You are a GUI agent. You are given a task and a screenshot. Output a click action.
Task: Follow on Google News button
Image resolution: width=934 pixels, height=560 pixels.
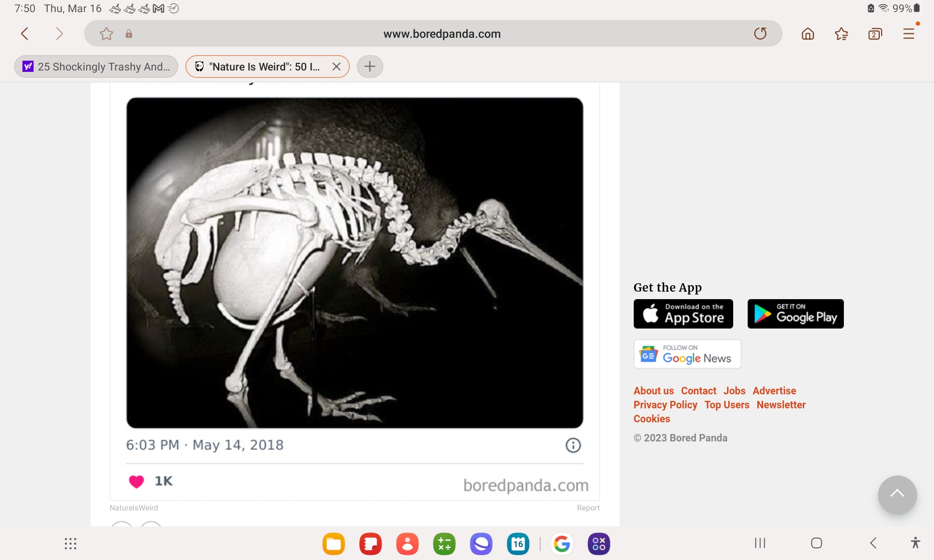click(x=687, y=354)
